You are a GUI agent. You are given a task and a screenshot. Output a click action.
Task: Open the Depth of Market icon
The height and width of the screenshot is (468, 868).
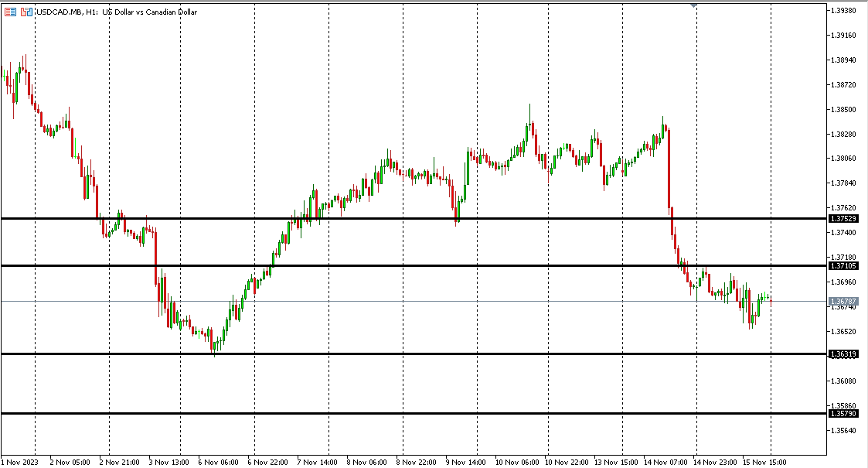[26, 12]
